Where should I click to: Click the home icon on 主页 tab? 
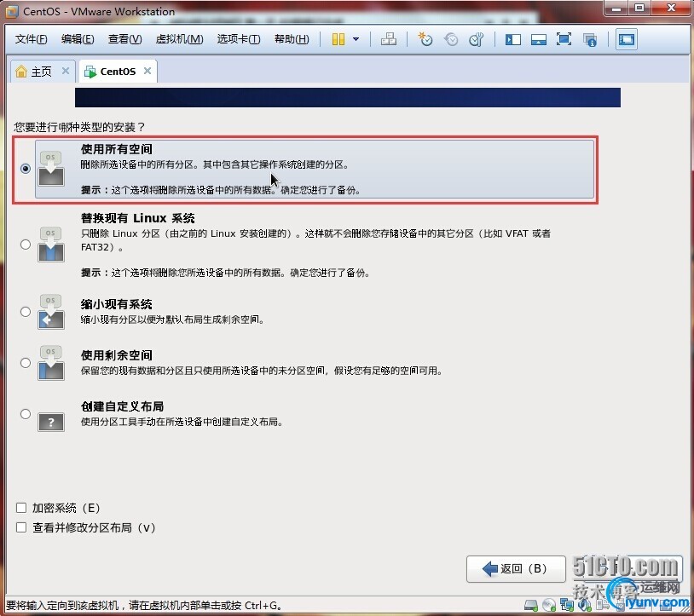click(20, 72)
